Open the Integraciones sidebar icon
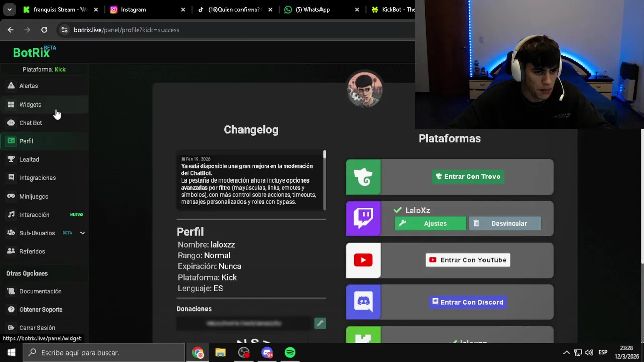Image resolution: width=644 pixels, height=362 pixels. (11, 178)
